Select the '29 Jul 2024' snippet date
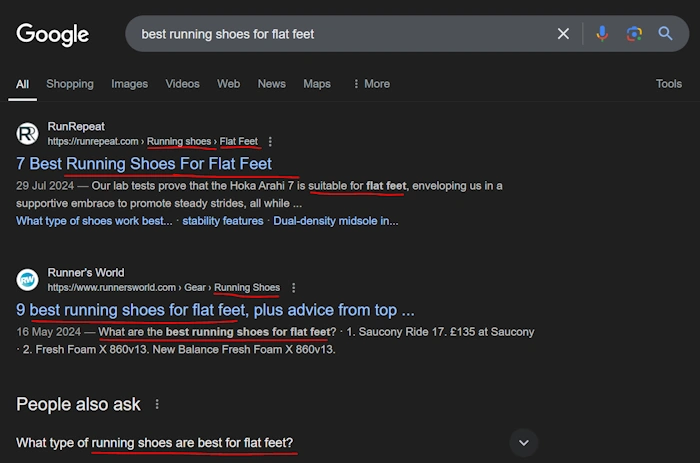 point(45,186)
